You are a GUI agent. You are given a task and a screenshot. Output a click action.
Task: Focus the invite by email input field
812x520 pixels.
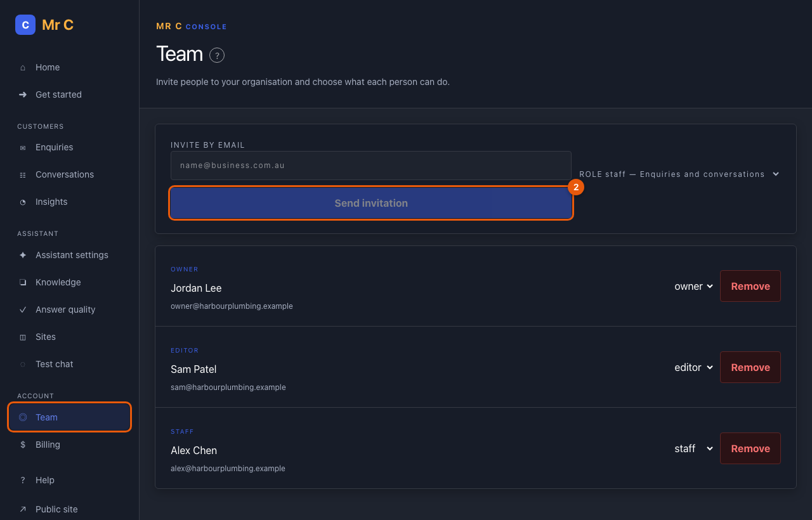pos(371,166)
